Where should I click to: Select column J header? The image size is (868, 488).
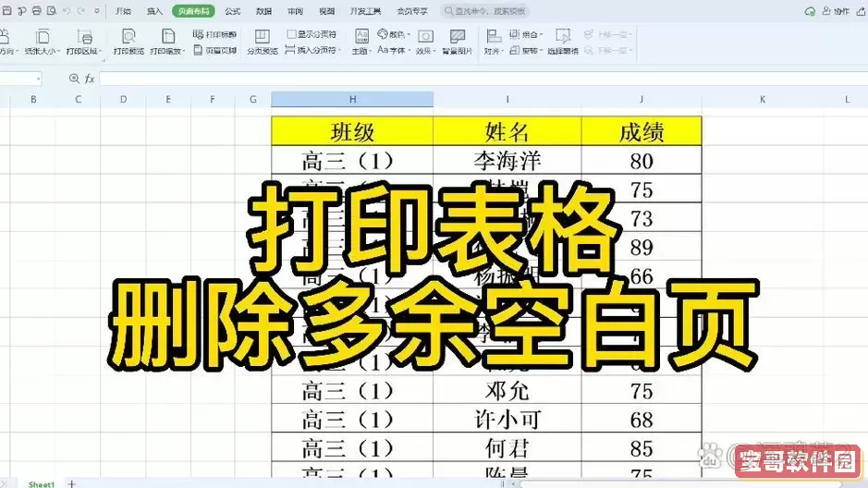(641, 100)
